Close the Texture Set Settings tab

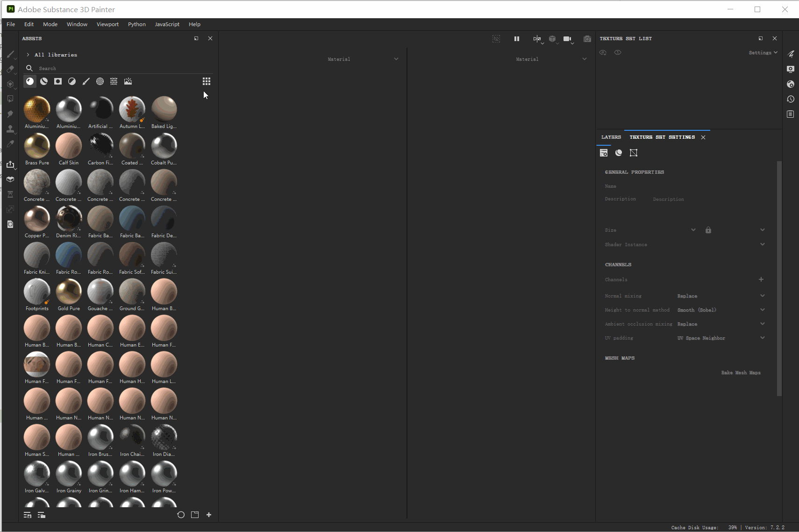coord(703,137)
